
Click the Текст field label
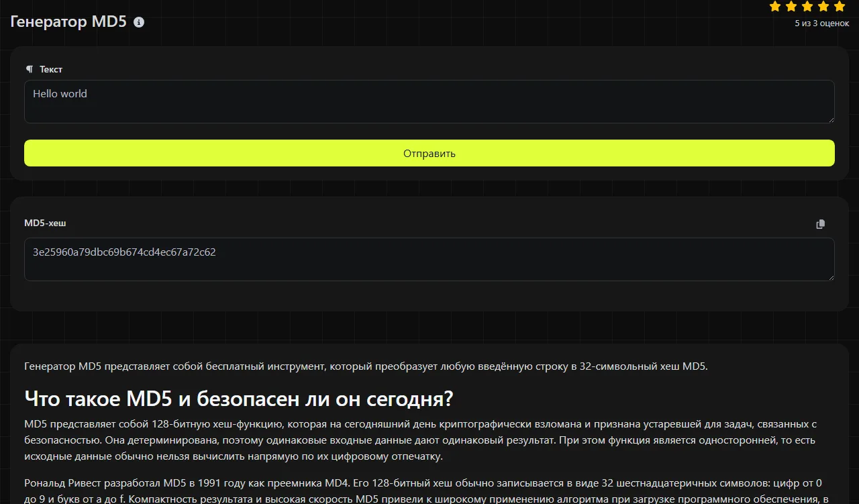[51, 69]
